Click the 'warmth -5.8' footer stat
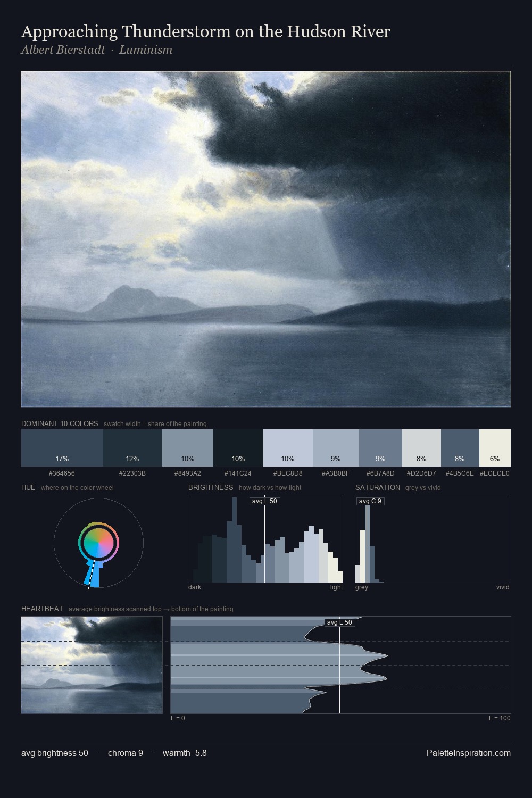This screenshot has height=798, width=532. point(185,753)
